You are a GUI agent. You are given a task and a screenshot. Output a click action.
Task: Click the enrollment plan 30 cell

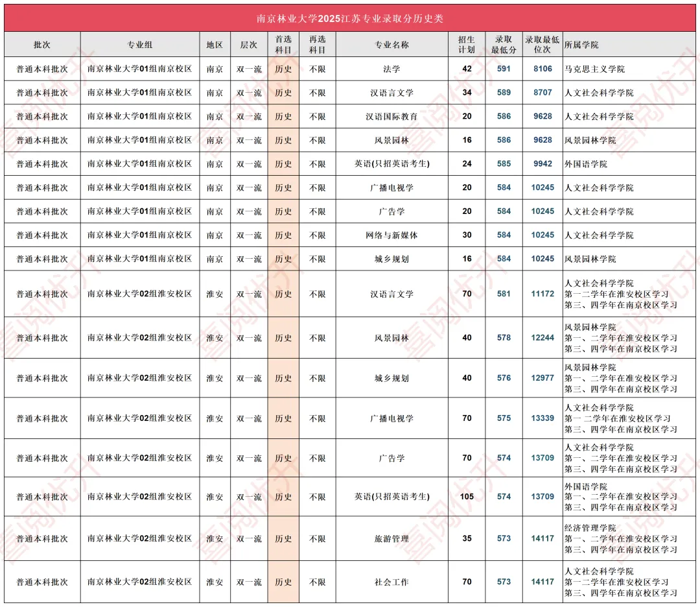[467, 235]
